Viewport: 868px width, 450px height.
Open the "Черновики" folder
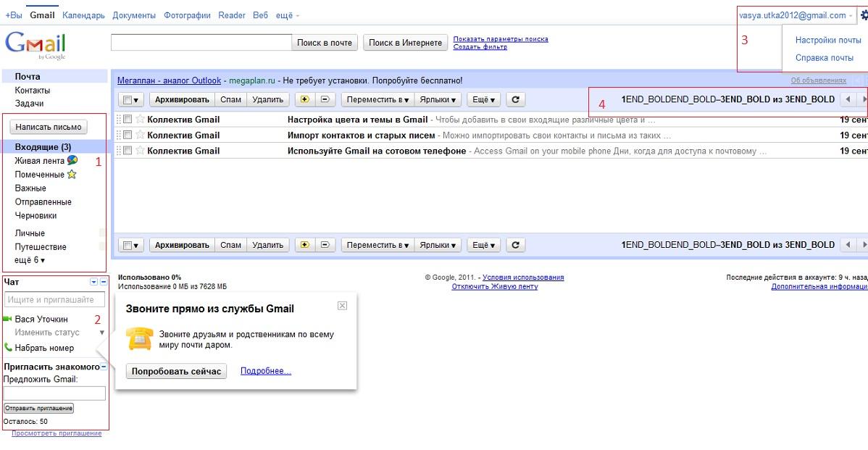pyautogui.click(x=36, y=215)
